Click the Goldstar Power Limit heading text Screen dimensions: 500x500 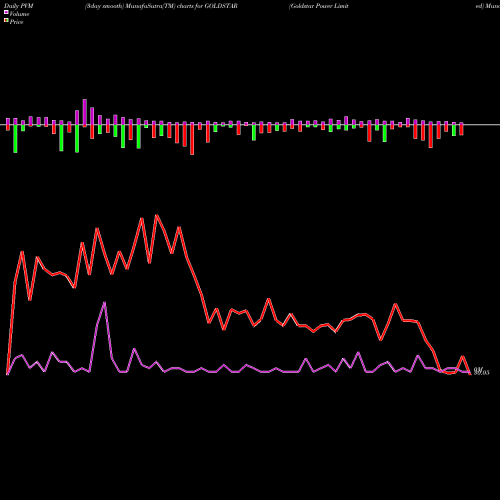(319, 6)
